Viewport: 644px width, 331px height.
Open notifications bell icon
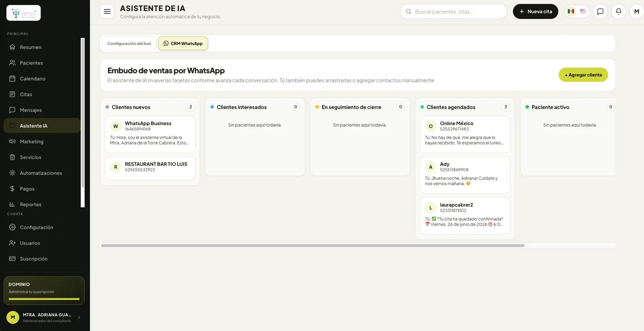619,12
